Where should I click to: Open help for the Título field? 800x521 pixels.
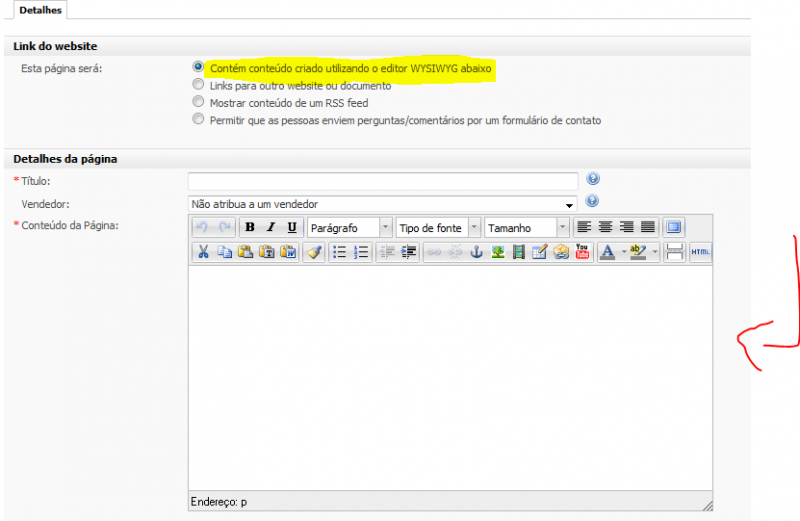pyautogui.click(x=593, y=179)
